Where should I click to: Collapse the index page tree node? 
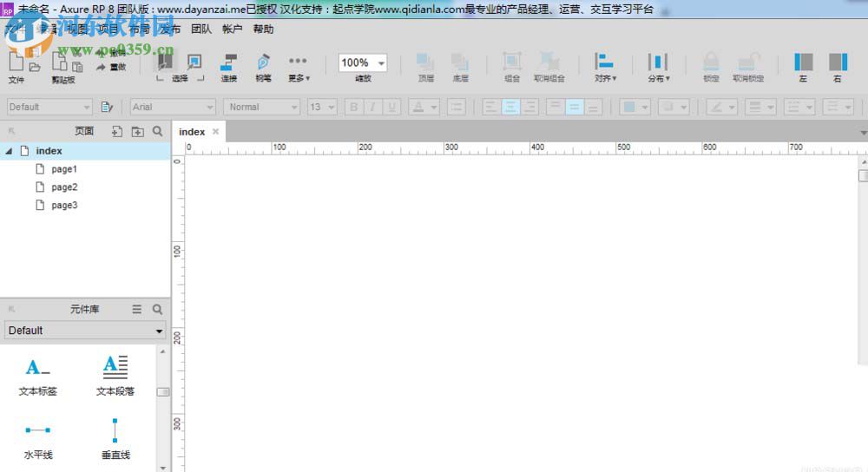[9, 150]
